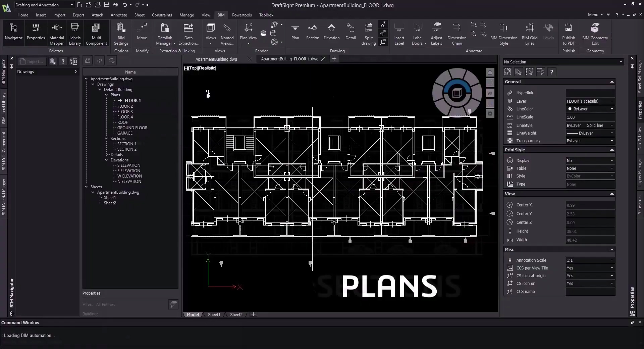Click Publish to PDF
The height and width of the screenshot is (349, 644).
click(569, 32)
